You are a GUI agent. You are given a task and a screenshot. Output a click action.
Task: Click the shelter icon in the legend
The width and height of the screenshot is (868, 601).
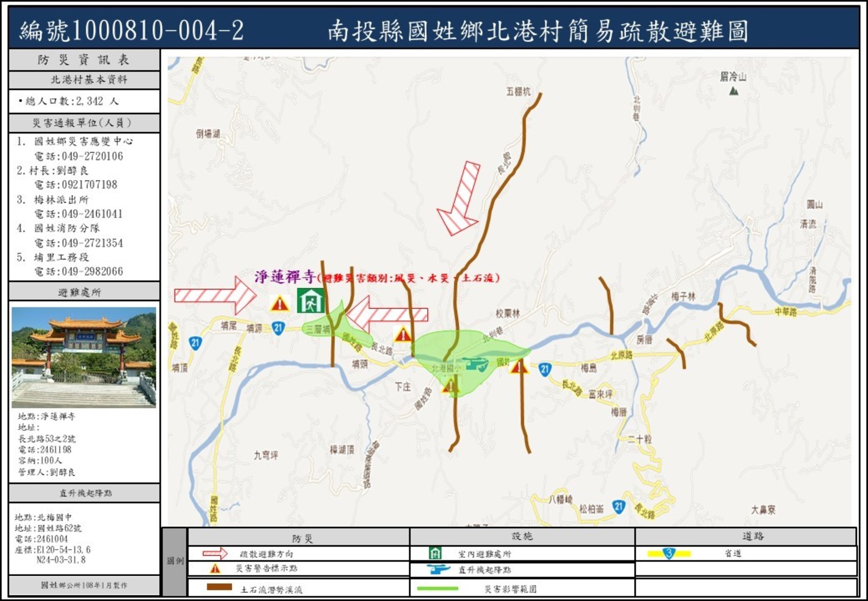point(435,553)
